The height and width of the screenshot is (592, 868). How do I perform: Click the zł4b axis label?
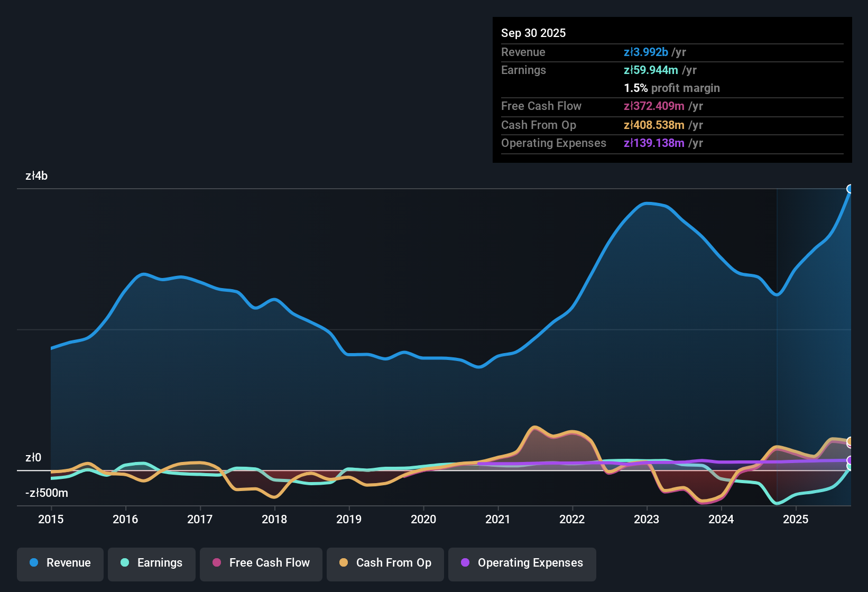click(36, 175)
